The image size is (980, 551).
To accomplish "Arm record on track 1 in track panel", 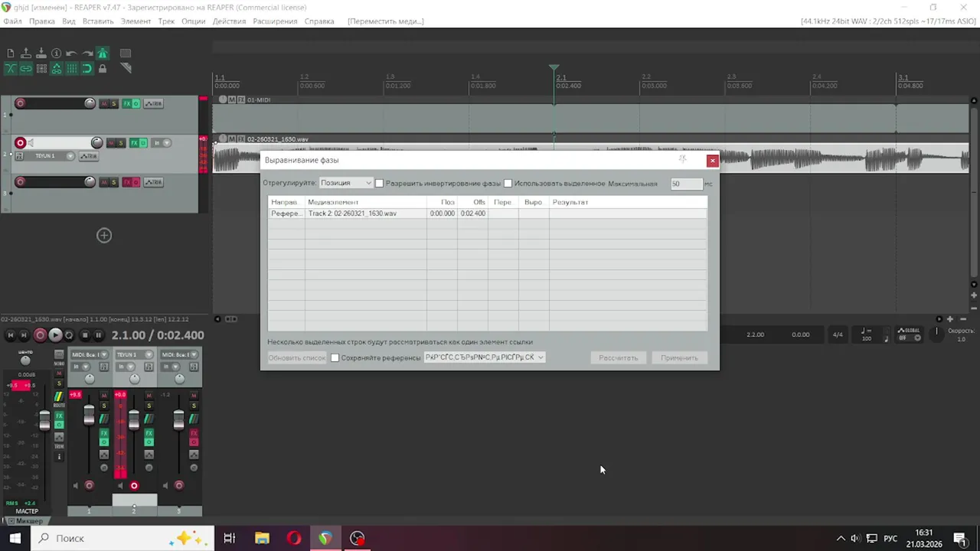I will (20, 103).
